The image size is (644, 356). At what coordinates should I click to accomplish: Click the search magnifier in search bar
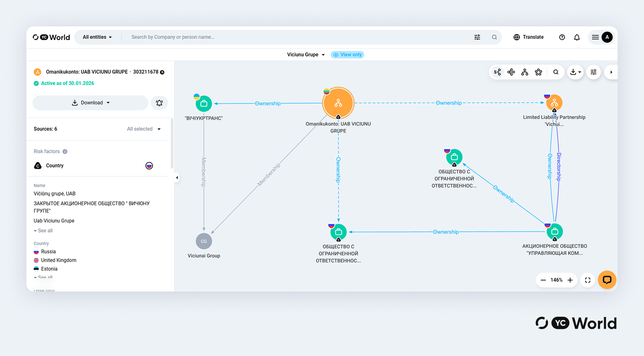(x=494, y=37)
